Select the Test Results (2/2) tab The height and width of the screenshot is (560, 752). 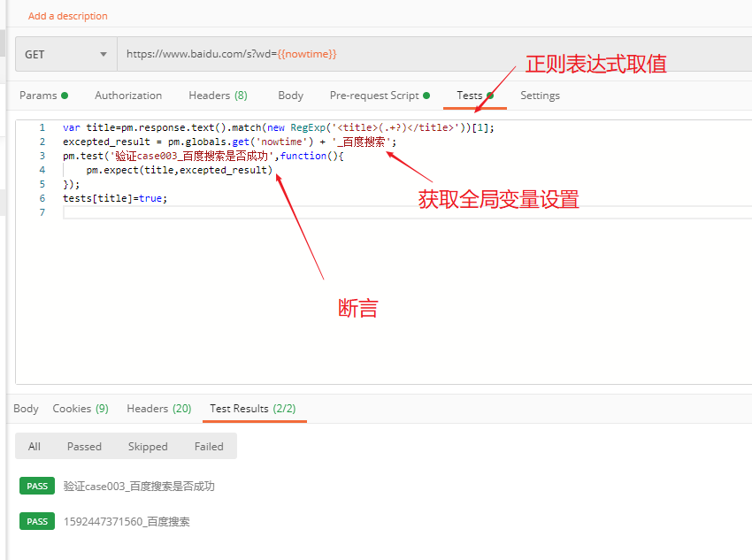point(253,409)
